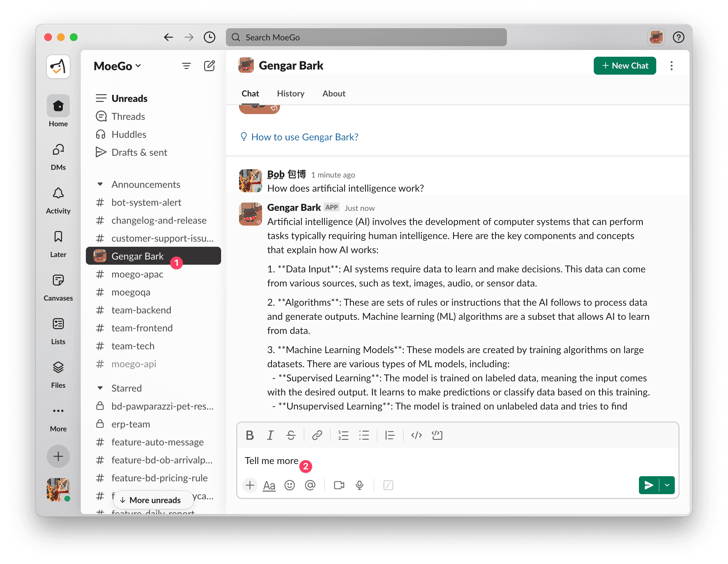Open the filter conversations icon
728x564 pixels.
pos(186,66)
